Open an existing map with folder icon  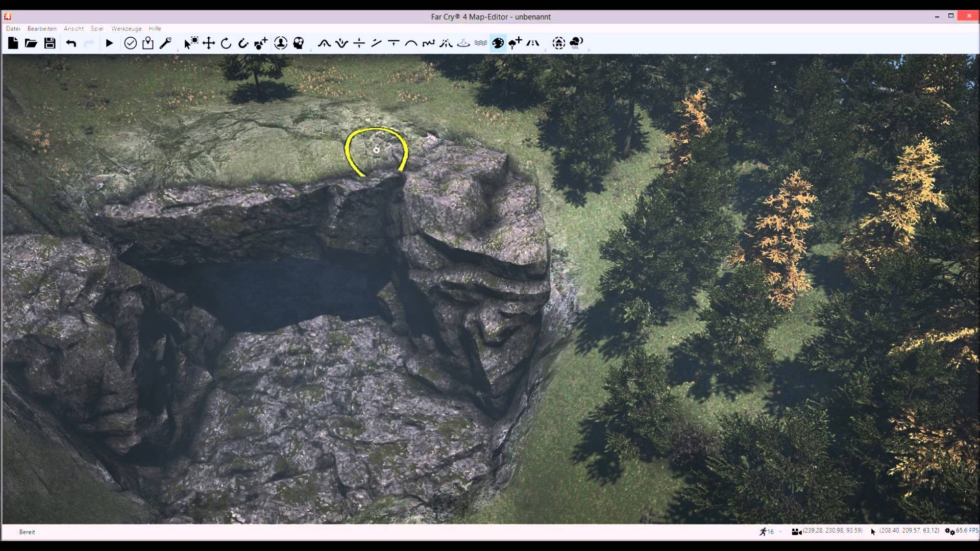(x=31, y=43)
